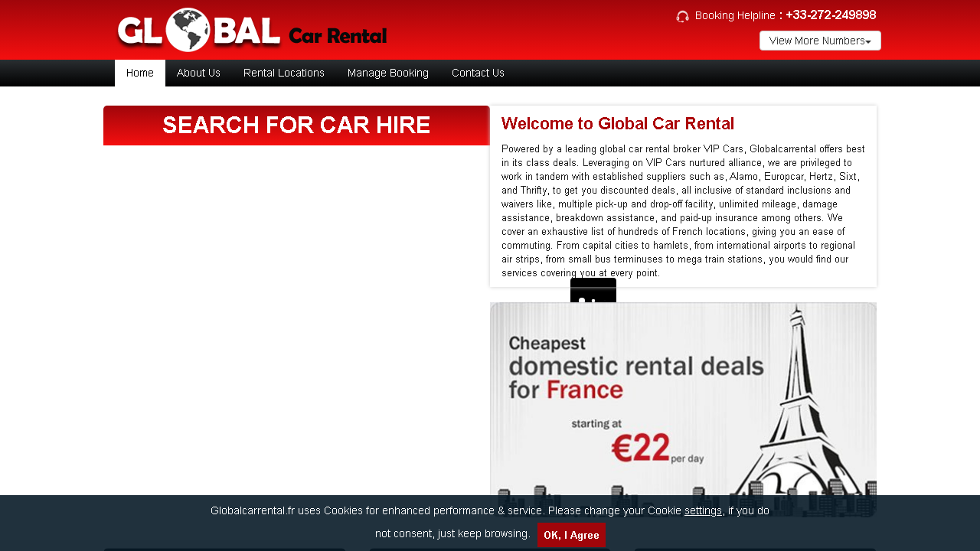The width and height of the screenshot is (980, 551).
Task: Click the Car Rental logo text
Action: tap(338, 36)
